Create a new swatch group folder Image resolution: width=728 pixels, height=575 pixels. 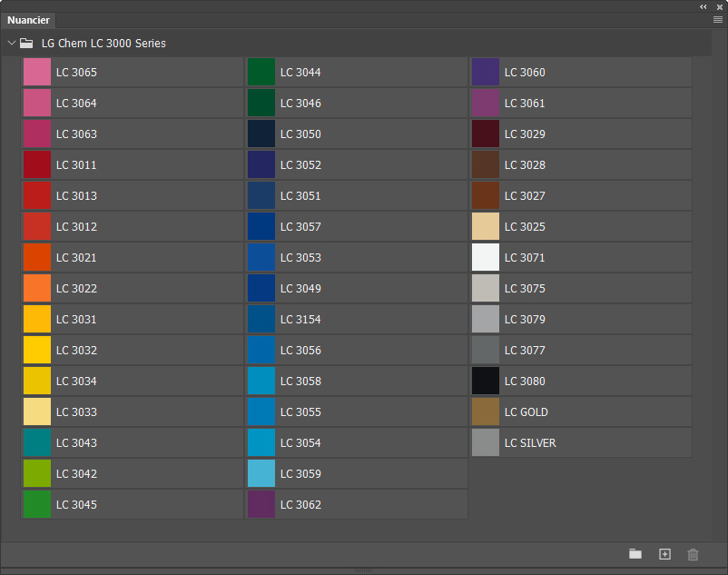pos(635,553)
